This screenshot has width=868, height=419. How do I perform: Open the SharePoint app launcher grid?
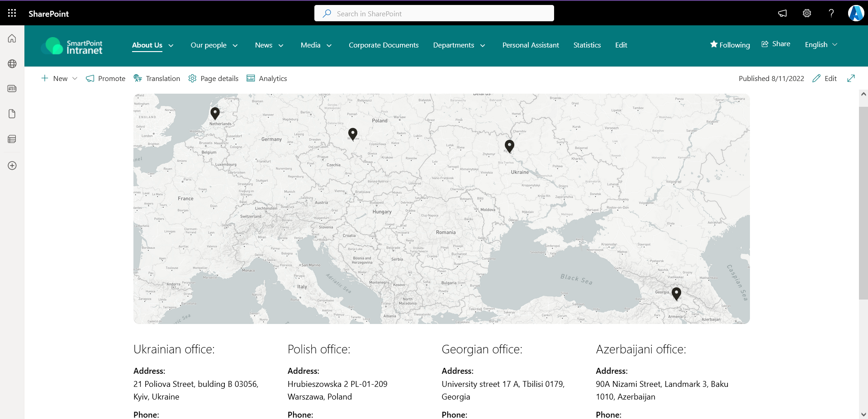(12, 13)
